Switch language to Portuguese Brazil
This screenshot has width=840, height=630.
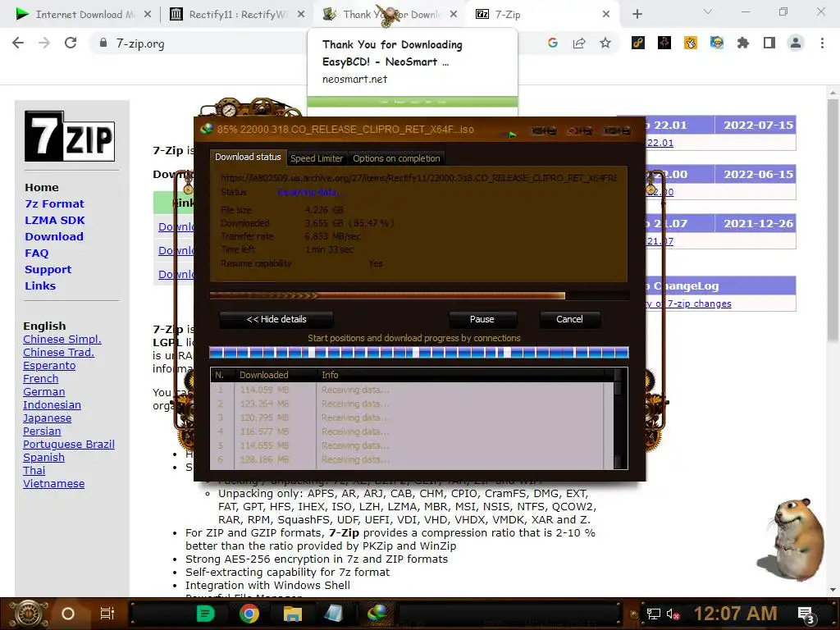(x=69, y=444)
